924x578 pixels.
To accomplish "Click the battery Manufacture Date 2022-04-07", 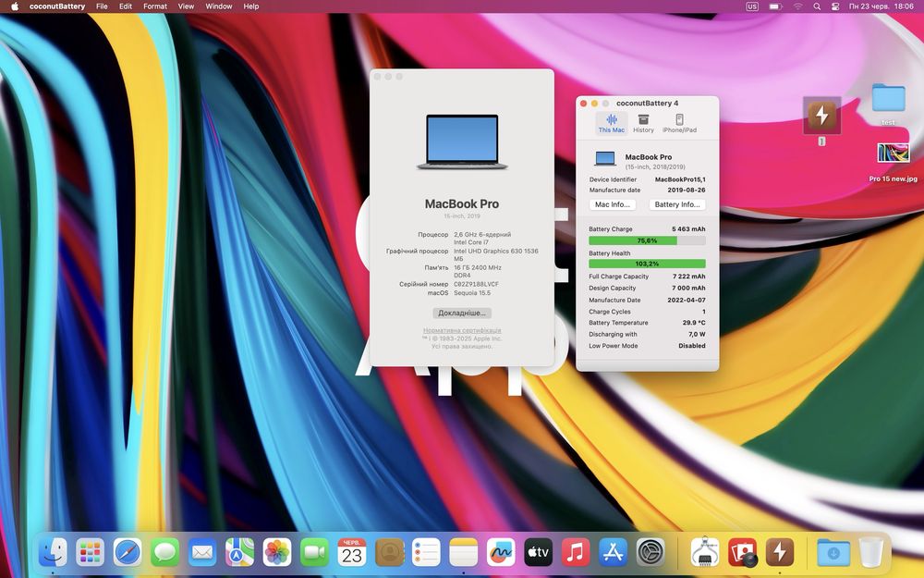I will point(687,301).
